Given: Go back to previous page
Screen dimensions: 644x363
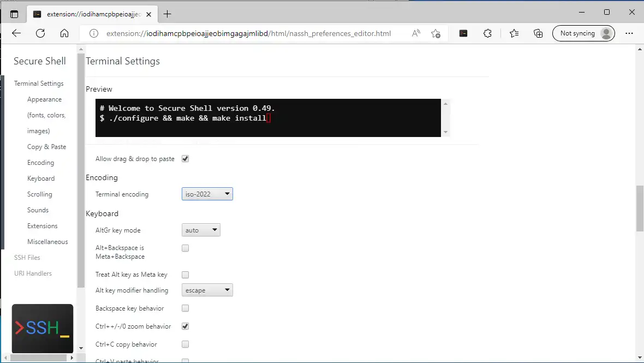Looking at the screenshot, I should pos(16,33).
